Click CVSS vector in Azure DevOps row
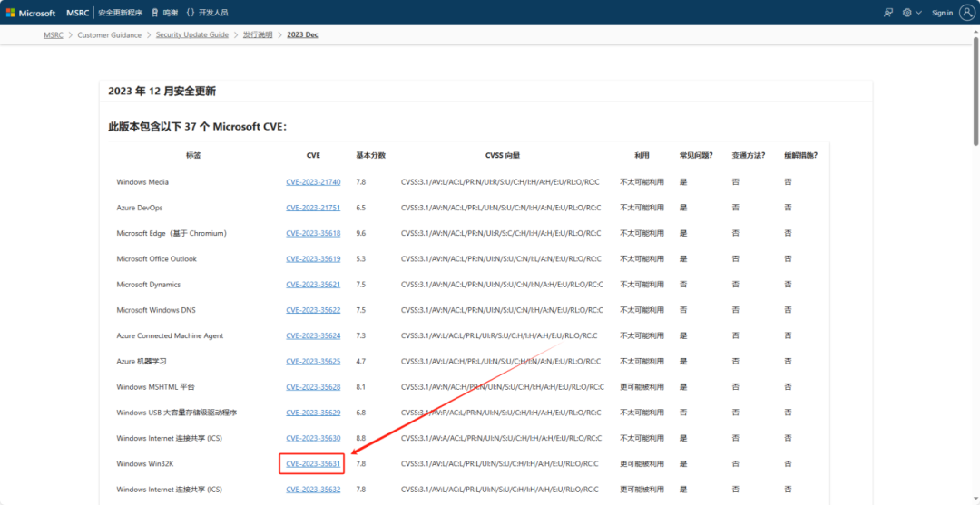The width and height of the screenshot is (980, 505). pos(501,208)
